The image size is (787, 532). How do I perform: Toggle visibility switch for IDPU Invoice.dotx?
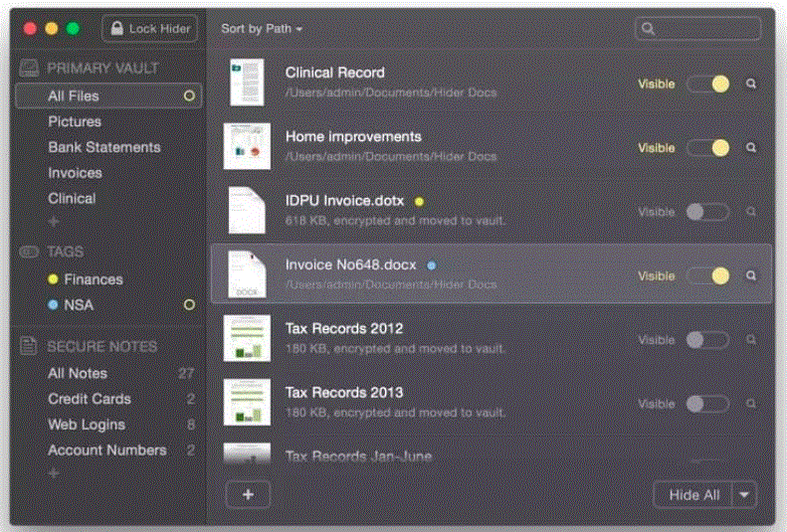click(x=707, y=212)
